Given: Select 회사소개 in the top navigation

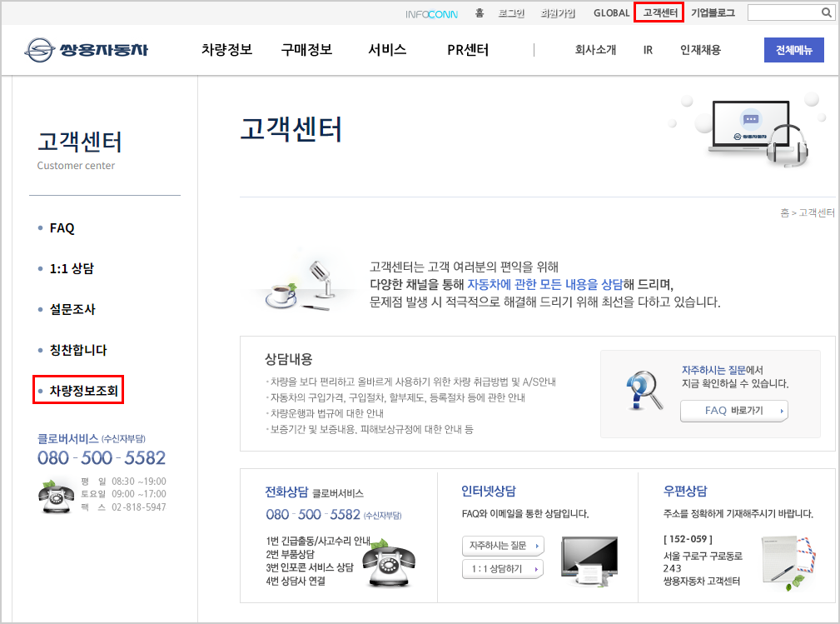Looking at the screenshot, I should pyautogui.click(x=594, y=50).
